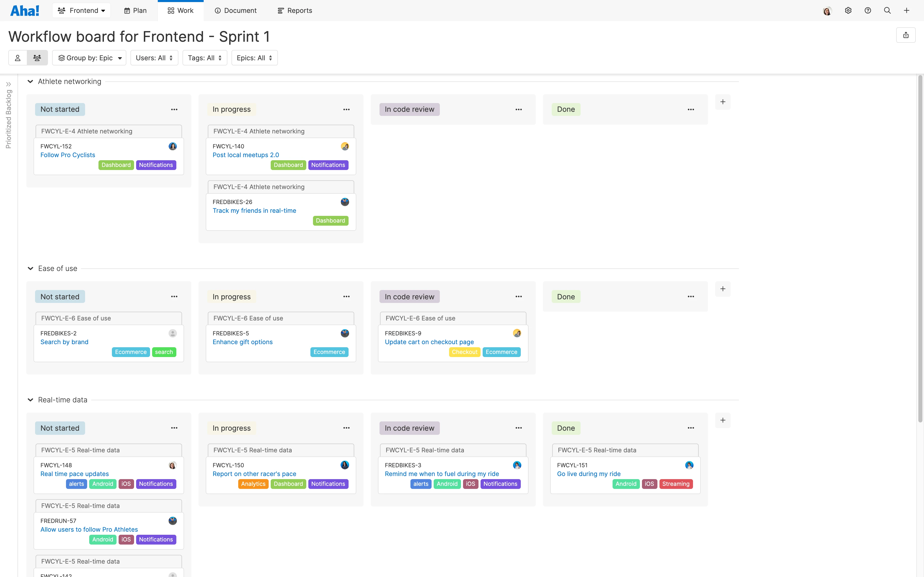Open Not started column options in Athlete networking
The width and height of the screenshot is (924, 577).
174,109
